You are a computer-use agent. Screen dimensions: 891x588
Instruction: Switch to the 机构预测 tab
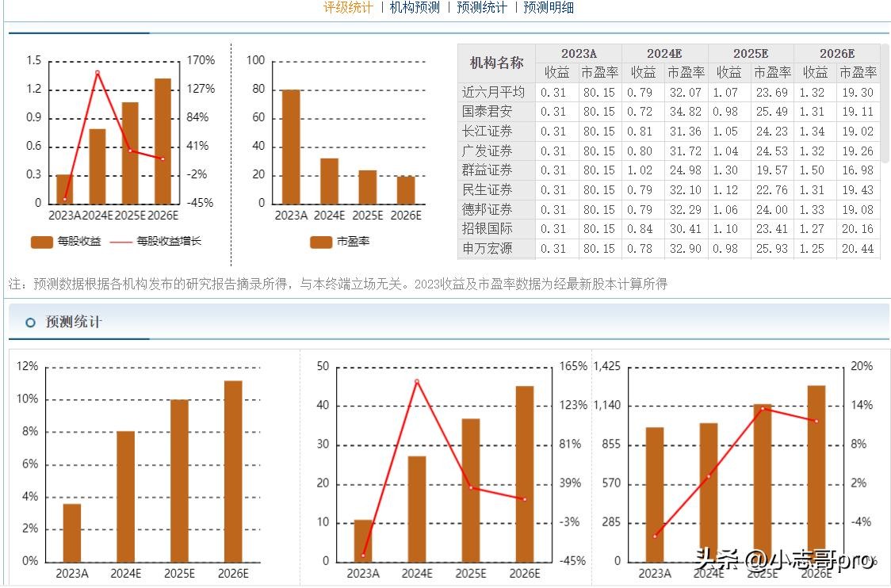414,7
